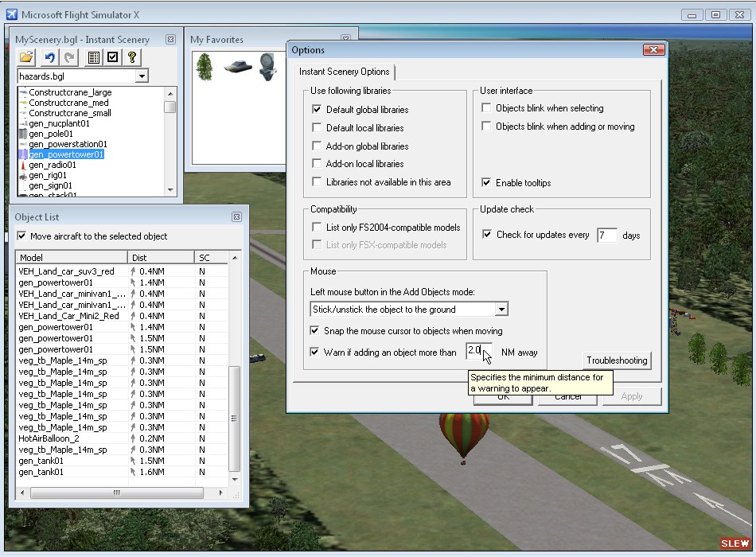756x557 pixels.
Task: Click the update interval days field
Action: pos(607,236)
